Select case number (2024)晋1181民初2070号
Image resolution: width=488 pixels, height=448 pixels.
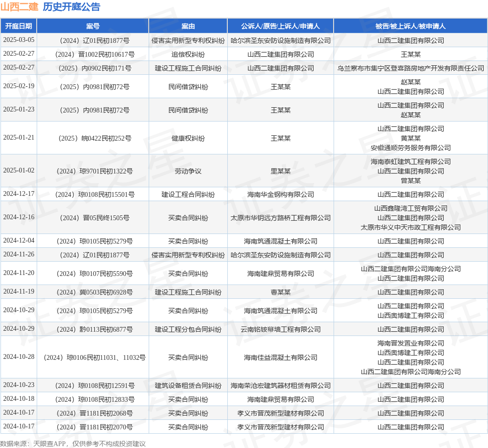pyautogui.click(x=95, y=427)
